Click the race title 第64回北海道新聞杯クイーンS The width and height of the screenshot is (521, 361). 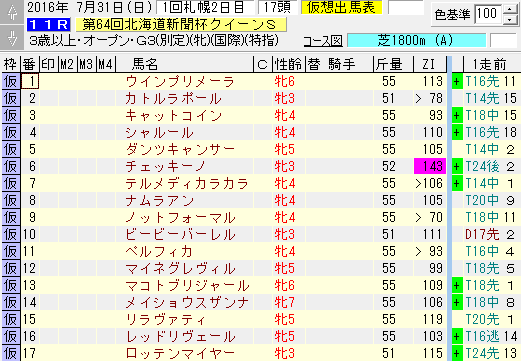click(x=181, y=24)
